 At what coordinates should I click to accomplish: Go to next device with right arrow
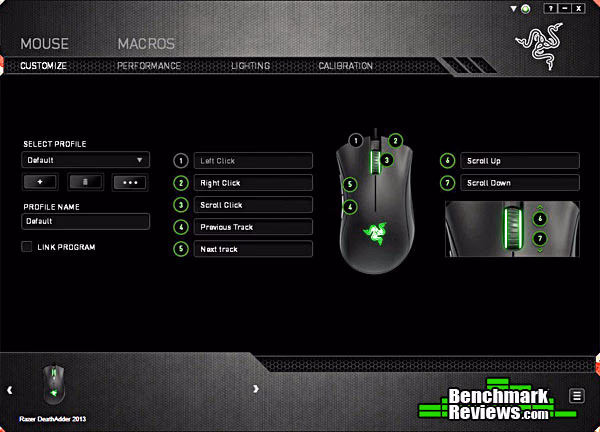click(x=256, y=389)
